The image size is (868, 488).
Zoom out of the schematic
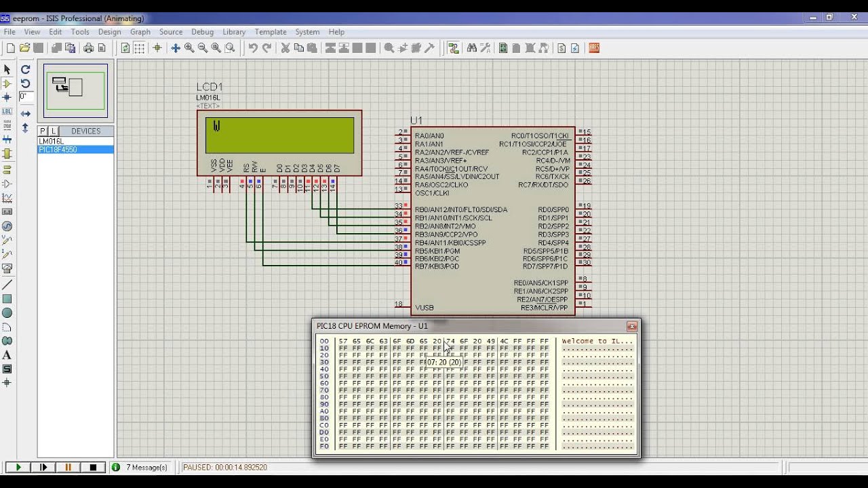point(203,48)
